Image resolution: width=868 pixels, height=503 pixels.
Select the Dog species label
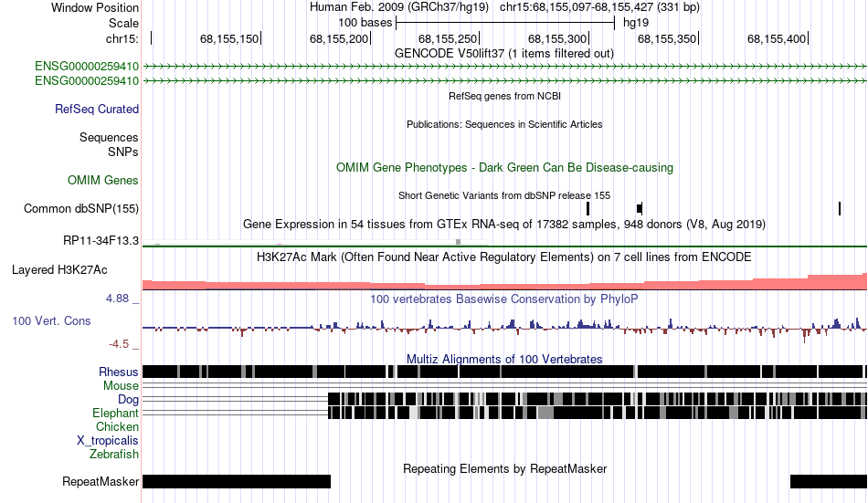click(x=128, y=400)
